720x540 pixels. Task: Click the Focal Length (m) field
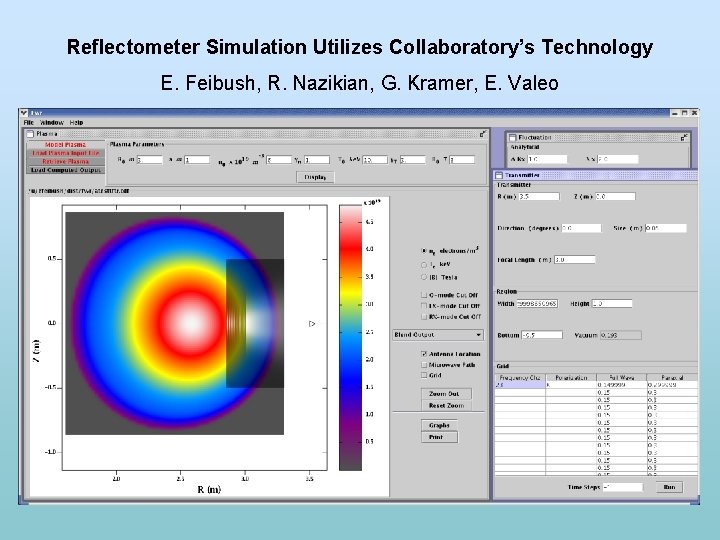(574, 260)
